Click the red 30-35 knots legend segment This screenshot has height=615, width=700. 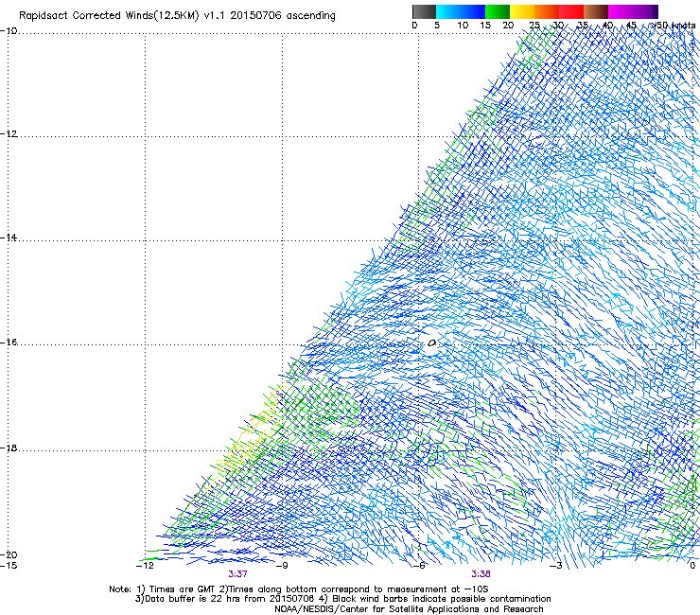click(x=571, y=11)
